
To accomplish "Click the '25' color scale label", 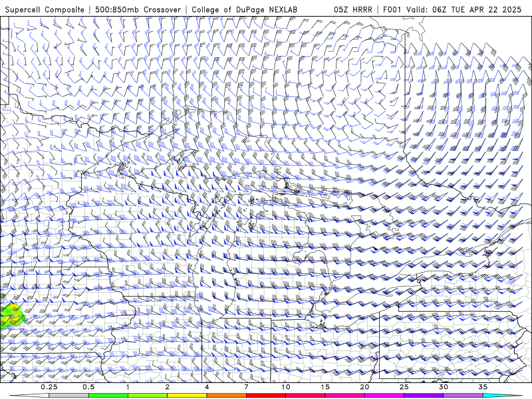I will click(x=404, y=387).
